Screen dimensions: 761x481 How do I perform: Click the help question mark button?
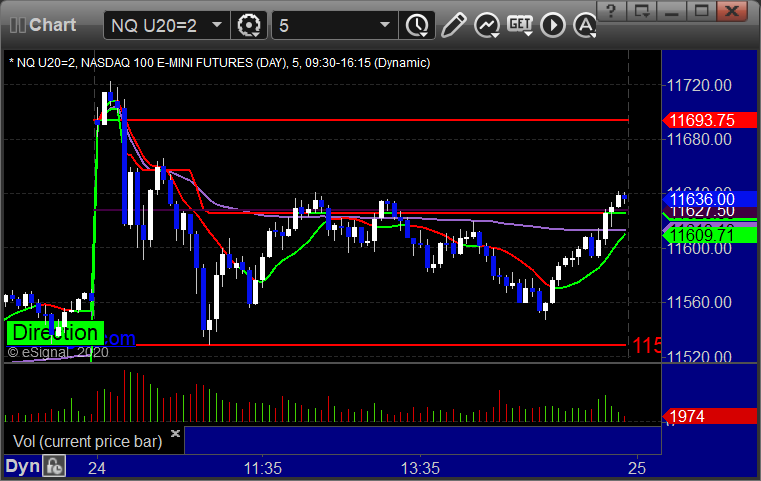click(611, 11)
